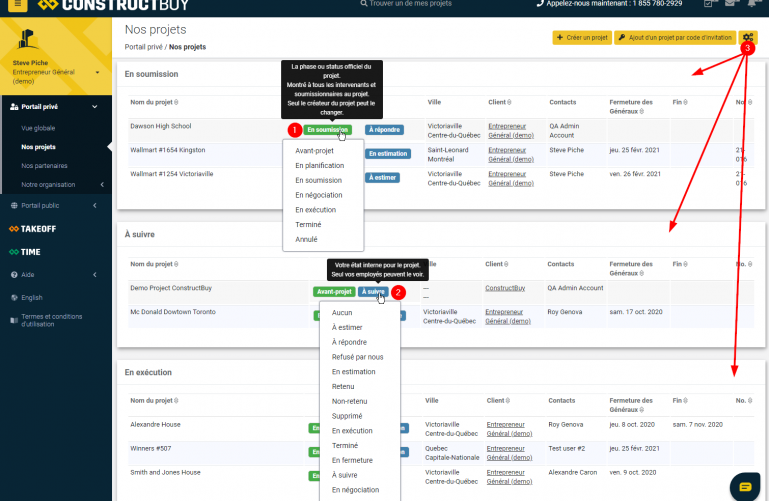The image size is (769, 501).
Task: Click the company building avatar icon
Action: coord(27,39)
